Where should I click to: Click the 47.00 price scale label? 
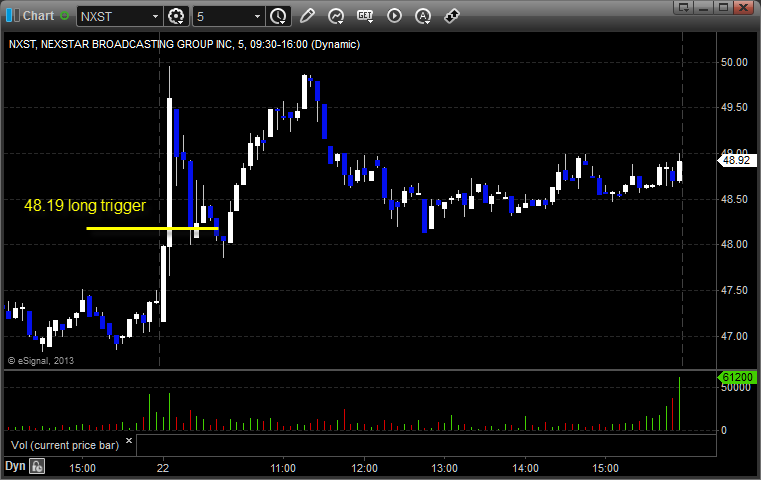(734, 336)
